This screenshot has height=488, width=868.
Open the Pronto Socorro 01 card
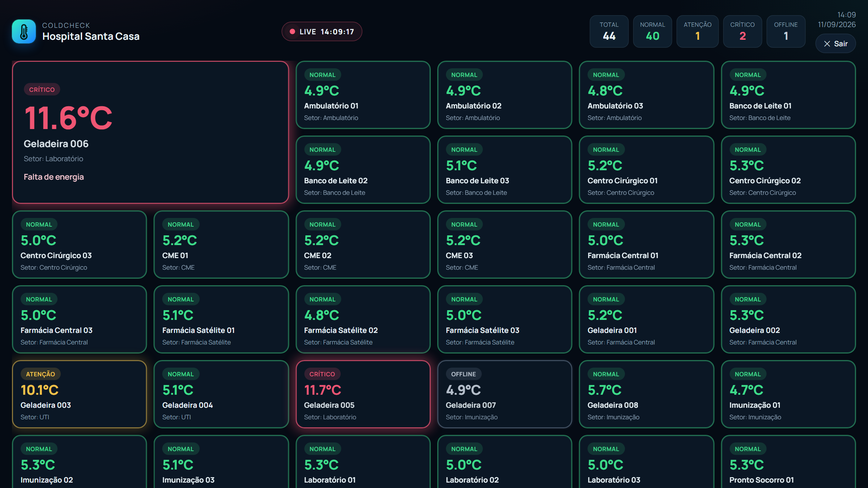788,462
